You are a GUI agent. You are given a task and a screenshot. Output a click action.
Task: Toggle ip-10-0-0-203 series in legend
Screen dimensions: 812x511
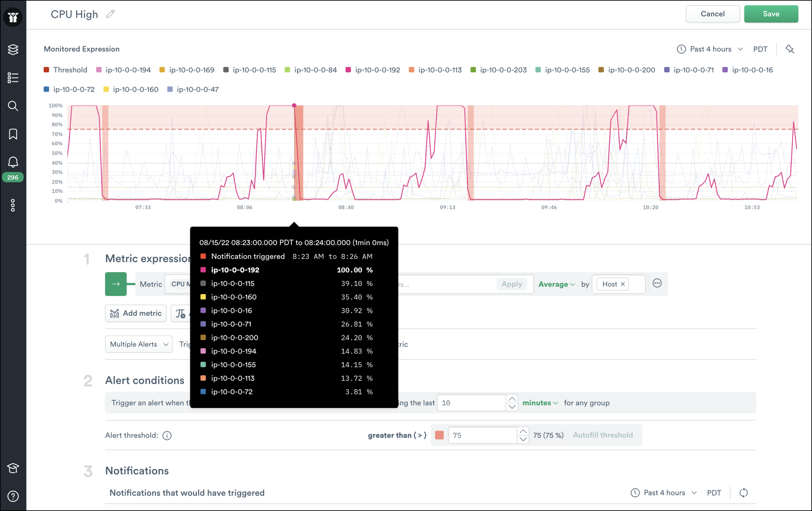498,70
